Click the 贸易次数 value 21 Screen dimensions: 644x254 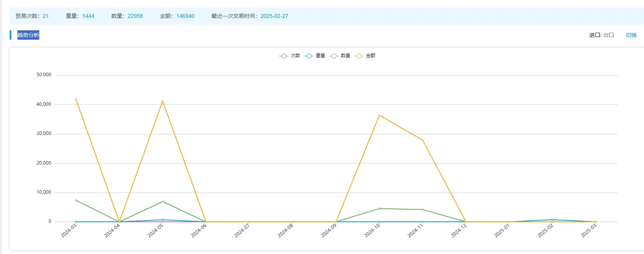(46, 16)
